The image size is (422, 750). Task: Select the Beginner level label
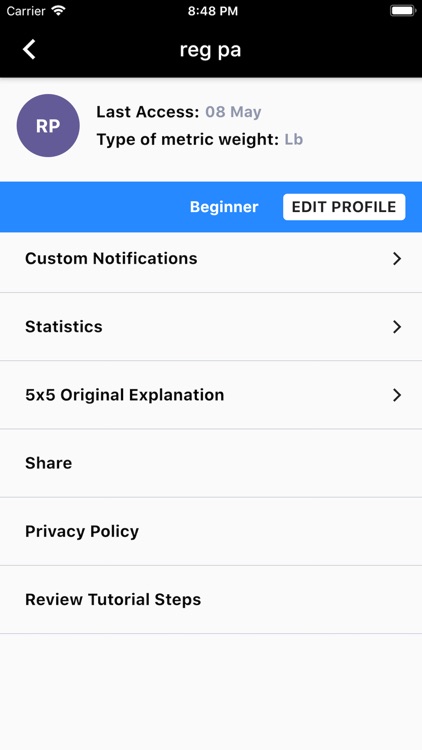[x=224, y=207]
